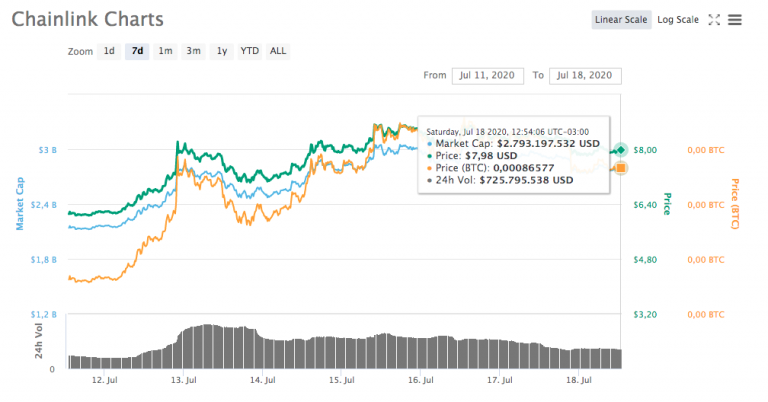This screenshot has height=402, width=768.
Task: Set zoom to 3m
Action: pos(193,51)
